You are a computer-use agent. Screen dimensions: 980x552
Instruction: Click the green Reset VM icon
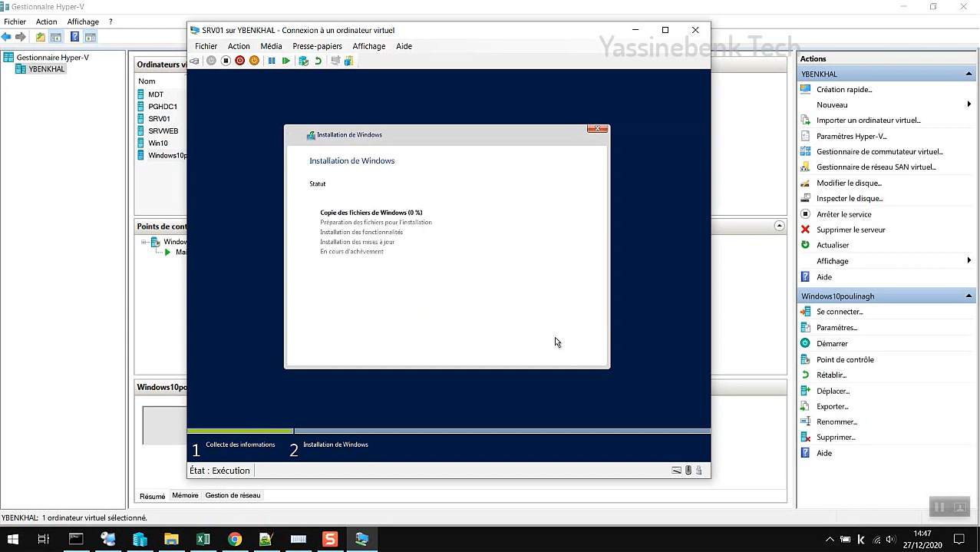[286, 61]
